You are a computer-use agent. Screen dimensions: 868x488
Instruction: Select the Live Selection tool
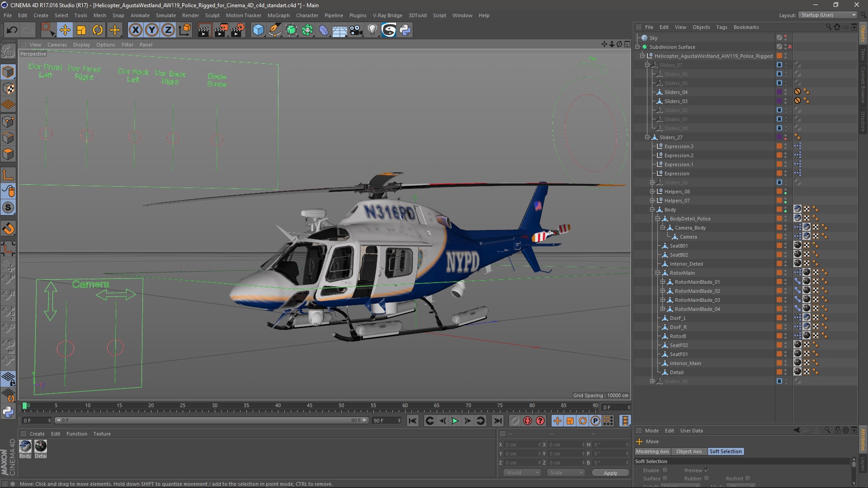[x=48, y=30]
